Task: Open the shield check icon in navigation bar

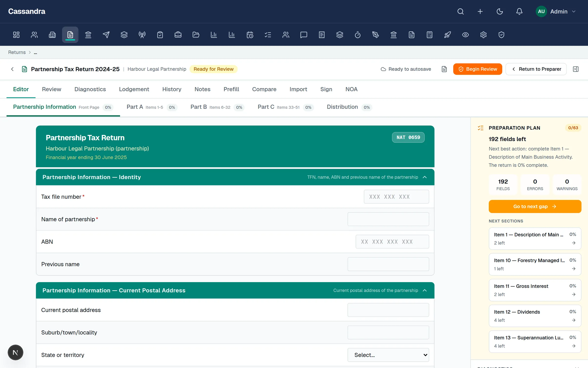Action: pos(501,35)
